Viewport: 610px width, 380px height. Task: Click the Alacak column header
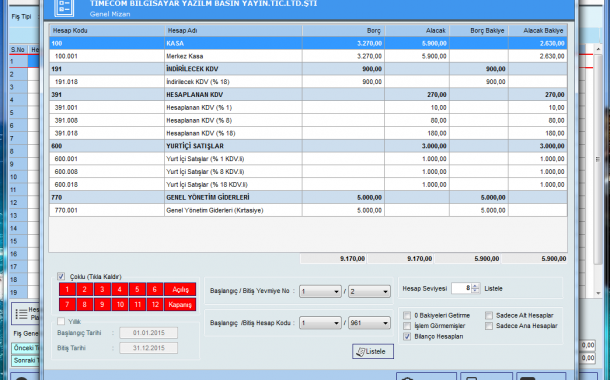pyautogui.click(x=417, y=30)
